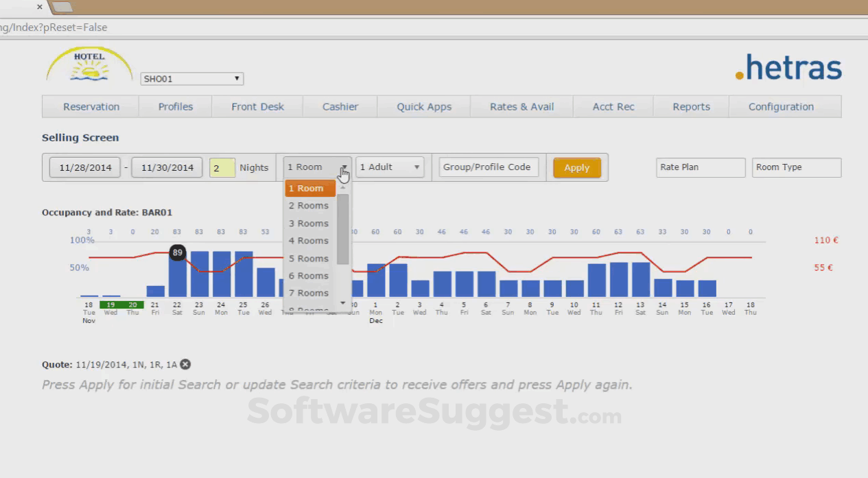
Task: Open the Configuration menu
Action: tap(781, 107)
